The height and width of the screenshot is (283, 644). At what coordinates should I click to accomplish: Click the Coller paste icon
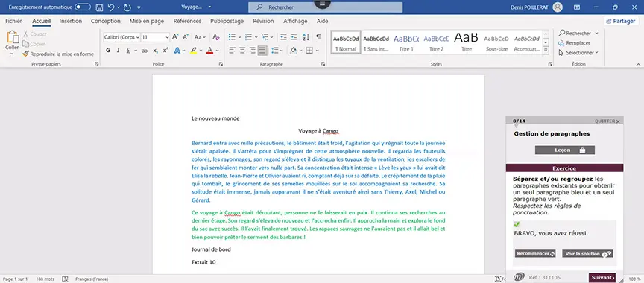tap(13, 37)
